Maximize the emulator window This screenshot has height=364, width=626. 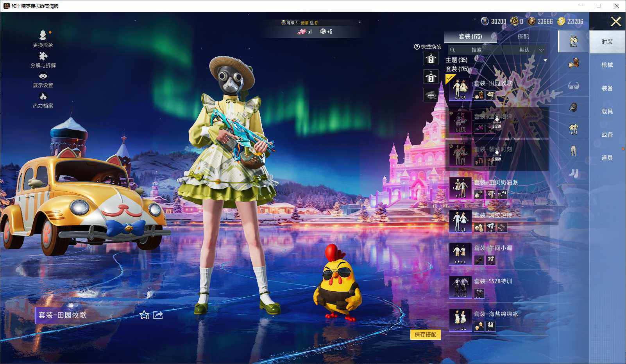click(599, 6)
